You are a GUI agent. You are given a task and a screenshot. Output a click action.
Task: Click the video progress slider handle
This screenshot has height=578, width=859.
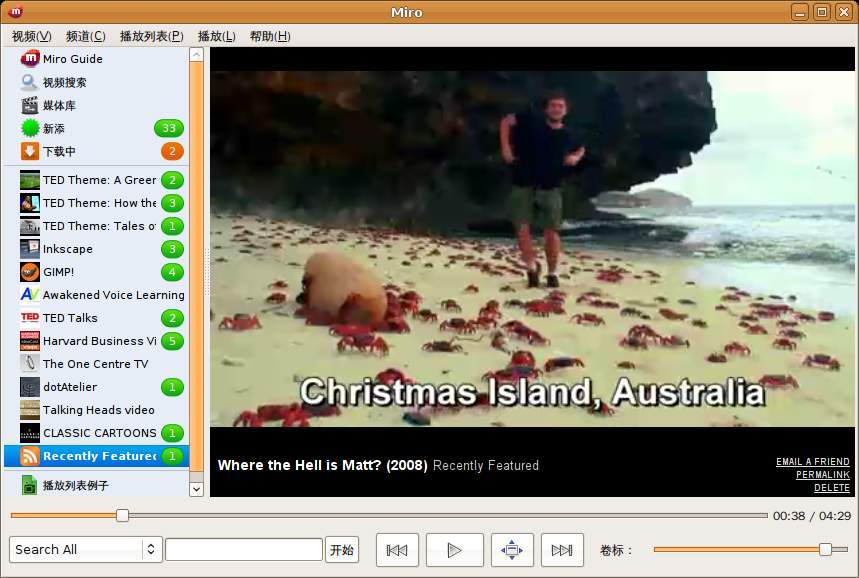(x=123, y=516)
